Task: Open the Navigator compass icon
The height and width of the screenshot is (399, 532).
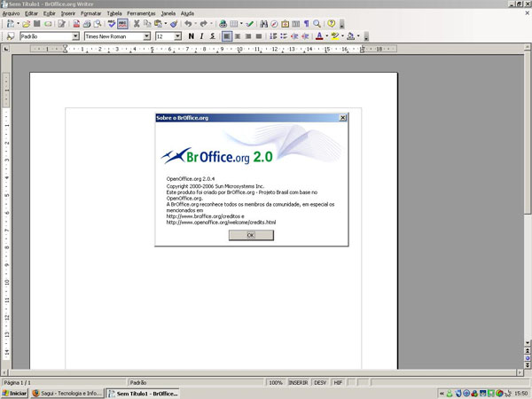Action: click(x=274, y=24)
